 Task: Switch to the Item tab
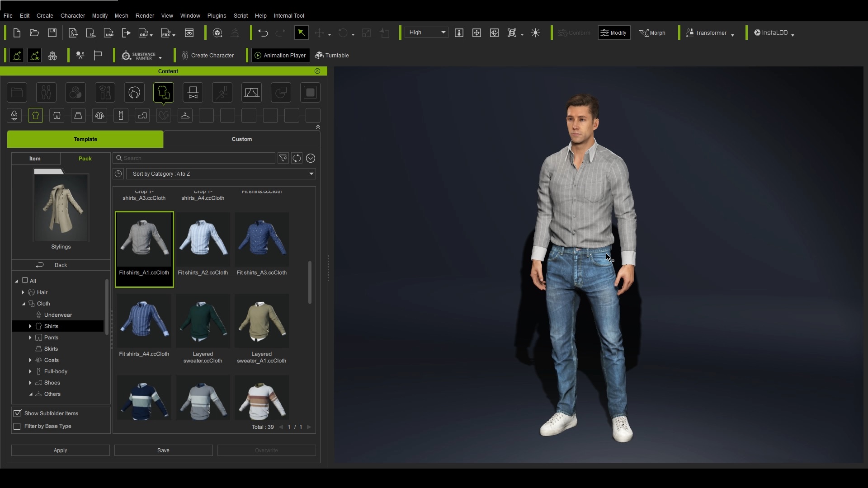pyautogui.click(x=35, y=159)
